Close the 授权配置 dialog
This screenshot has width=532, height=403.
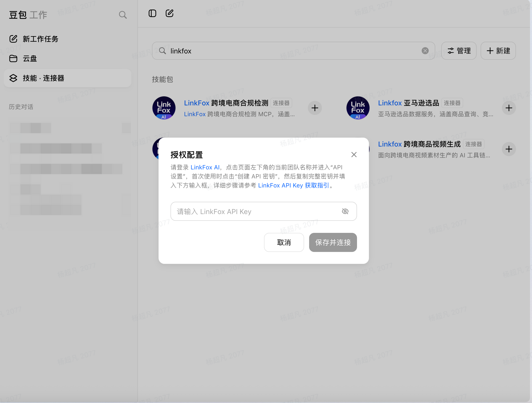click(x=354, y=155)
